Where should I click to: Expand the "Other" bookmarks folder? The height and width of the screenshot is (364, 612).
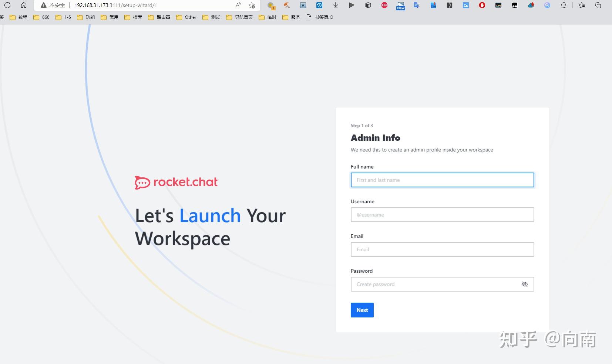coord(186,17)
